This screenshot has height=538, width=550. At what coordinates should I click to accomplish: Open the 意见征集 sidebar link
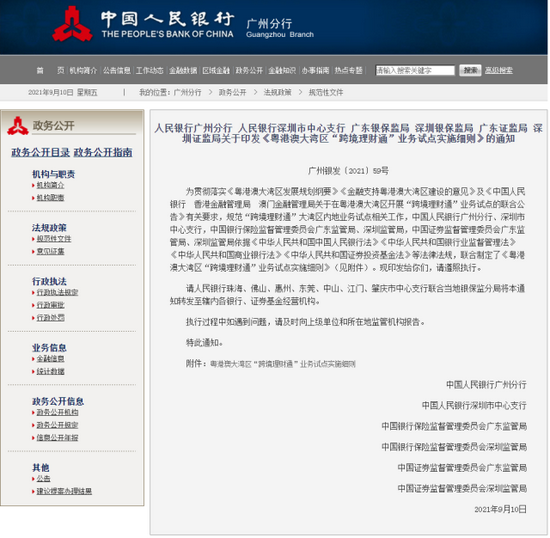pyautogui.click(x=50, y=251)
